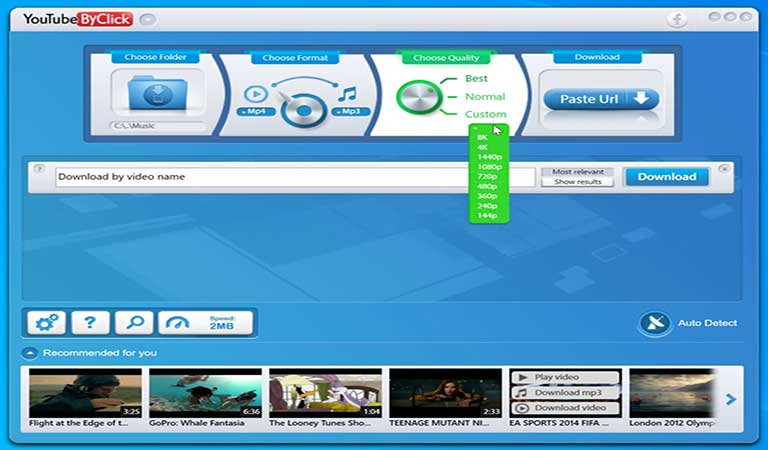Toggle the Auto Detect satellite icon
The height and width of the screenshot is (450, 768).
pos(655,323)
